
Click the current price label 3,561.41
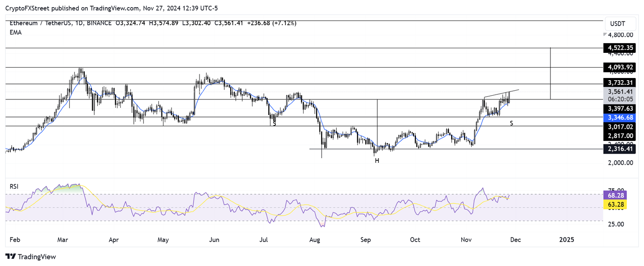pyautogui.click(x=620, y=91)
